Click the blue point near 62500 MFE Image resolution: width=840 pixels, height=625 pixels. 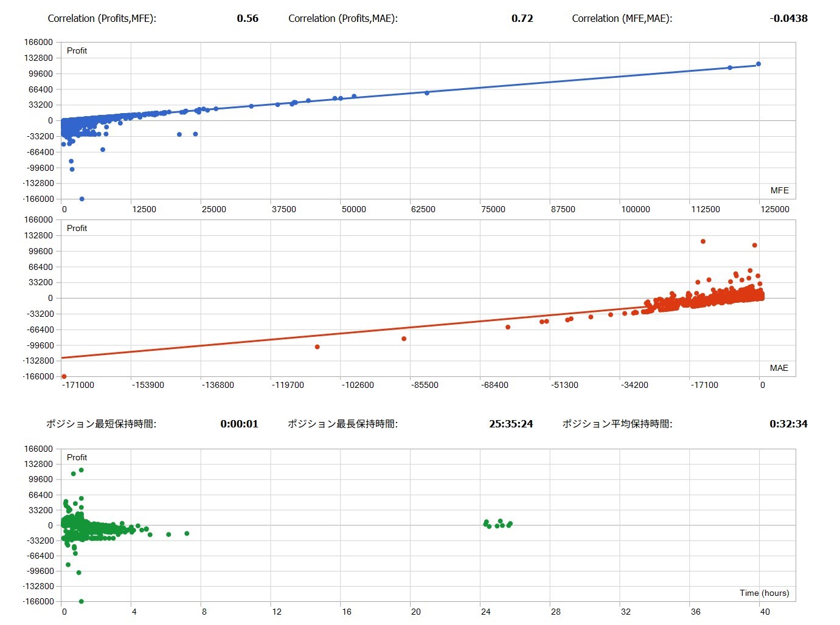point(427,93)
